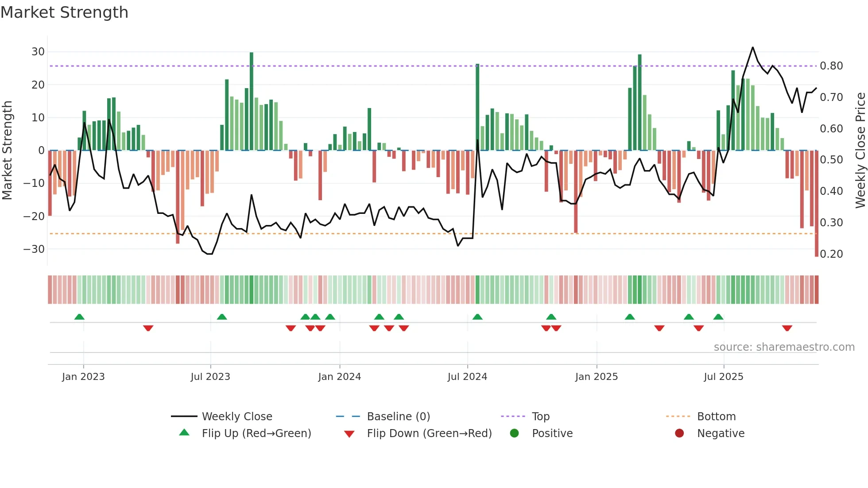Viewport: 868px width, 488px height.
Task: Toggle the Weekly Close legend label
Action: [x=237, y=416]
